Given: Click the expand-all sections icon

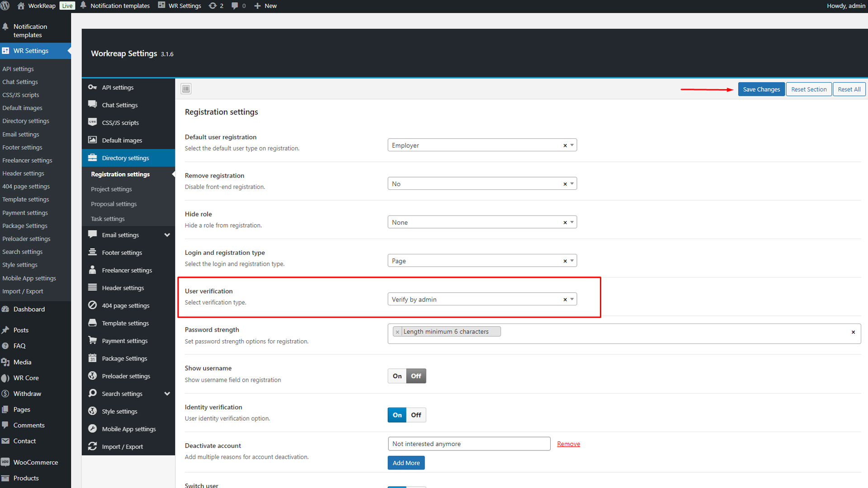Looking at the screenshot, I should coord(186,89).
